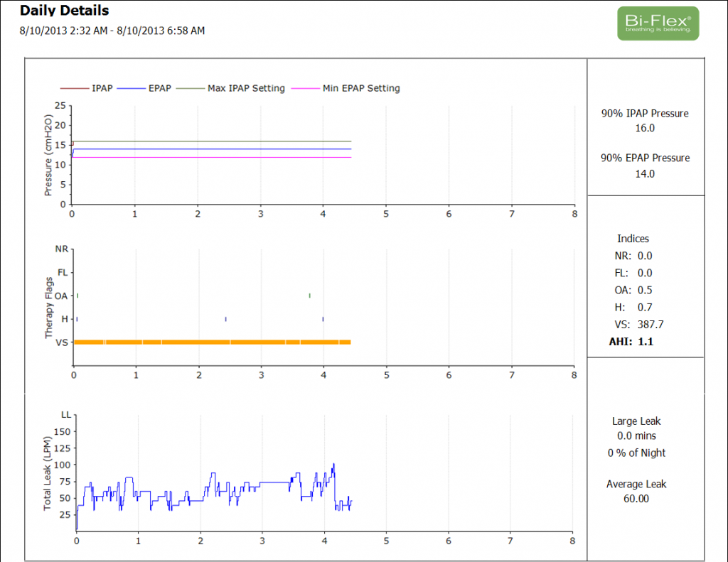Click the Bi-Flex logo badge
The image size is (728, 562).
658,23
